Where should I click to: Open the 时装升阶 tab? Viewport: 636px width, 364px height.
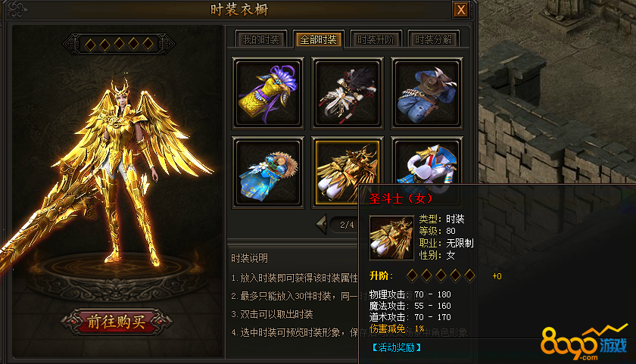point(376,39)
